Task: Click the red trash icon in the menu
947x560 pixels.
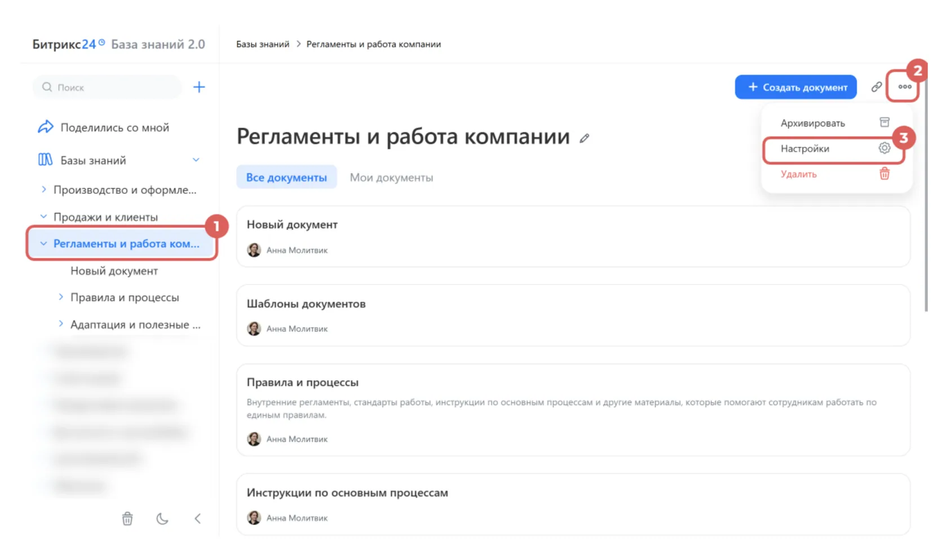Action: tap(884, 174)
